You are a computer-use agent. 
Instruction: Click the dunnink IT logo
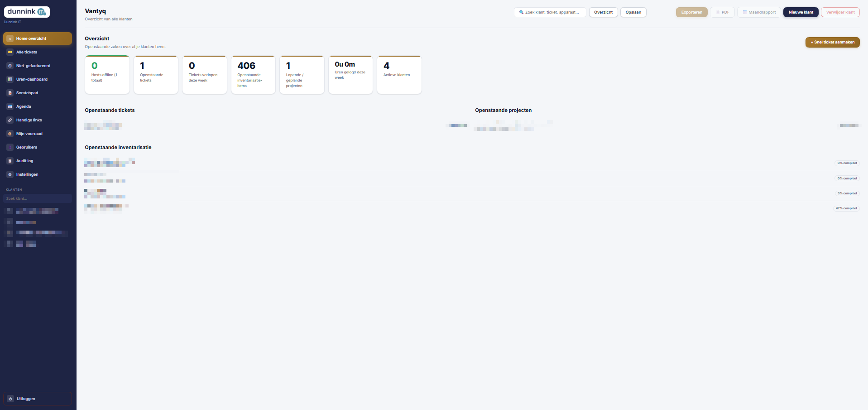(27, 12)
